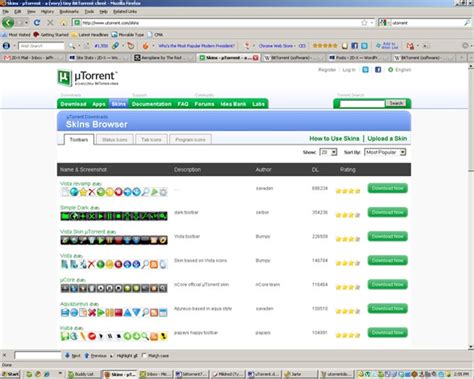
Task: Open the Facebook icon in page header
Action: (x=378, y=70)
